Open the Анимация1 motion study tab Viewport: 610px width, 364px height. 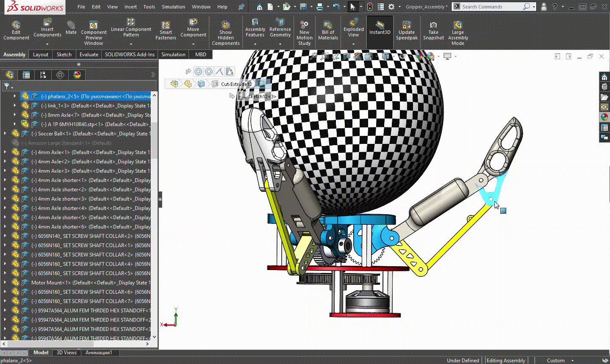pos(99,353)
